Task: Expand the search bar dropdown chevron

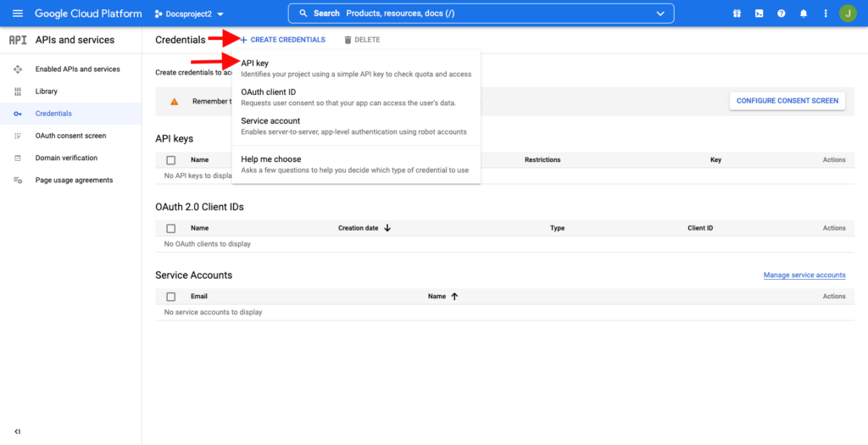Action: pos(660,14)
